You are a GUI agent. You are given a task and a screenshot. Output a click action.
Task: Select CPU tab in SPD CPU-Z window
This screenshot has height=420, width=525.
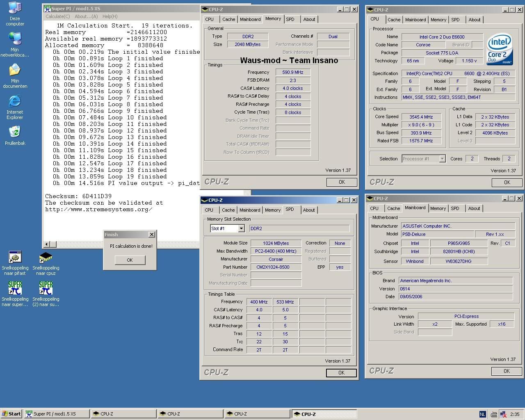(209, 210)
